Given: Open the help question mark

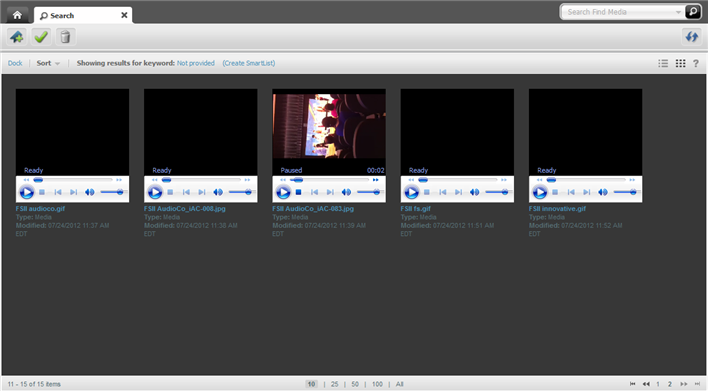Looking at the screenshot, I should point(696,63).
